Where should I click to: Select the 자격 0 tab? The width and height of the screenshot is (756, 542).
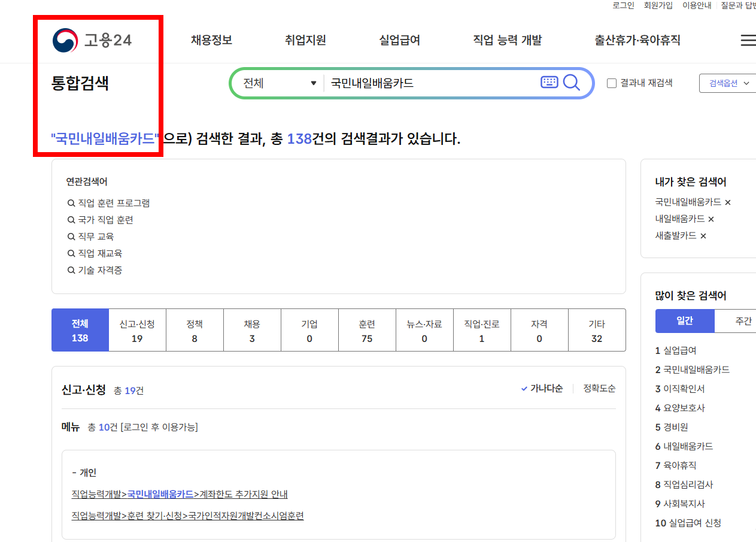(x=539, y=330)
